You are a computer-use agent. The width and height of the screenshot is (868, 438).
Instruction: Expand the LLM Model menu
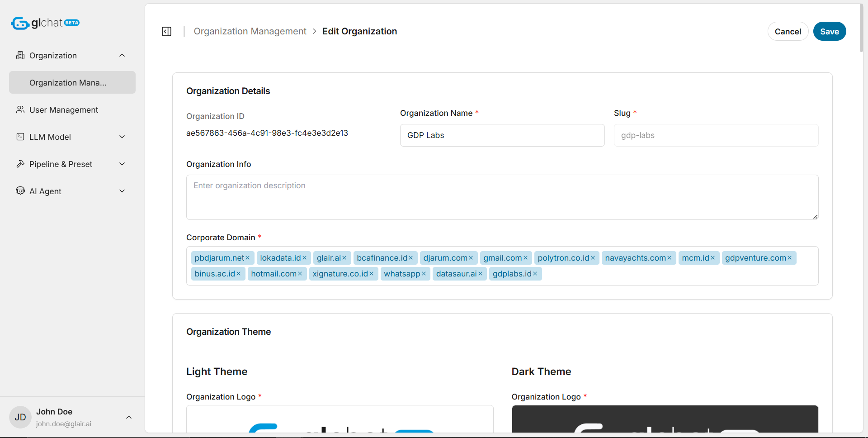pos(122,137)
